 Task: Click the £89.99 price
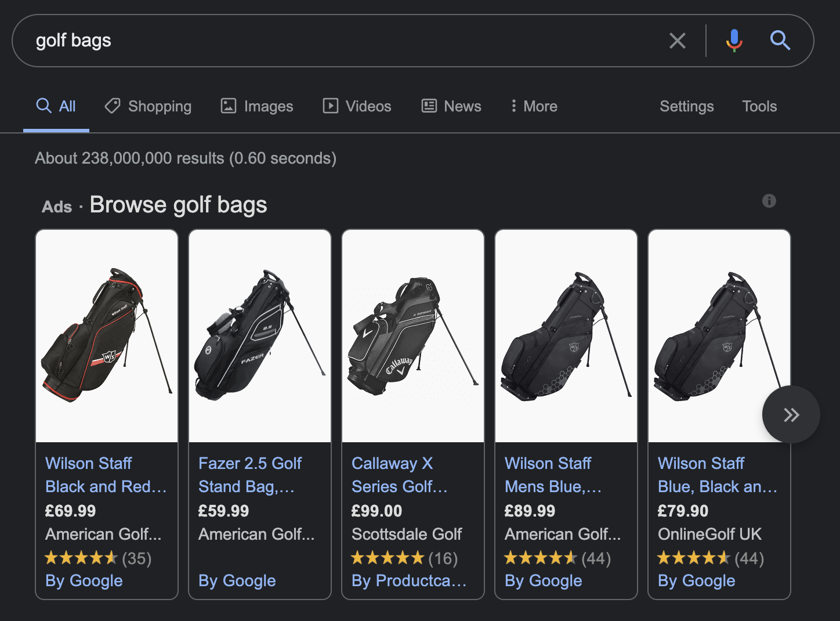click(x=530, y=511)
